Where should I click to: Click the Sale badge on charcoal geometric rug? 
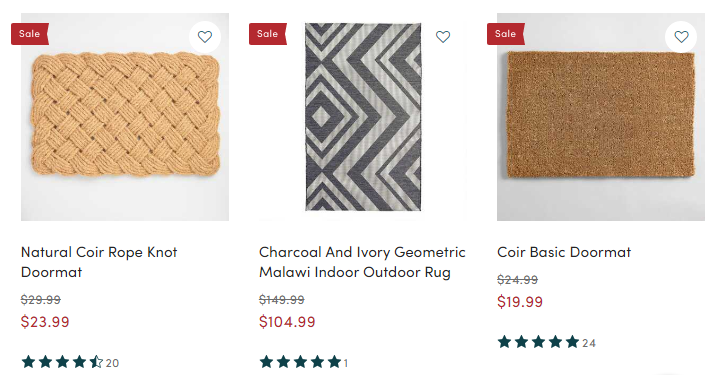[267, 34]
